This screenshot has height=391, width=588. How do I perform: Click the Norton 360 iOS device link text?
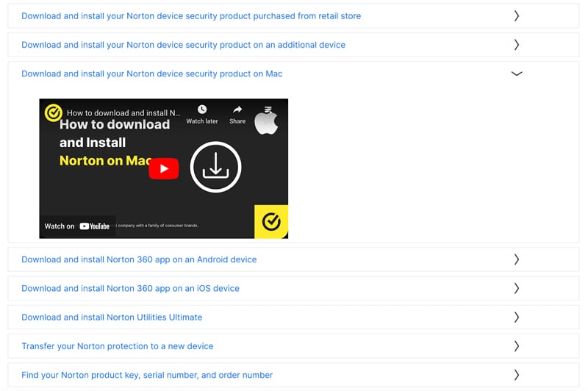click(130, 289)
